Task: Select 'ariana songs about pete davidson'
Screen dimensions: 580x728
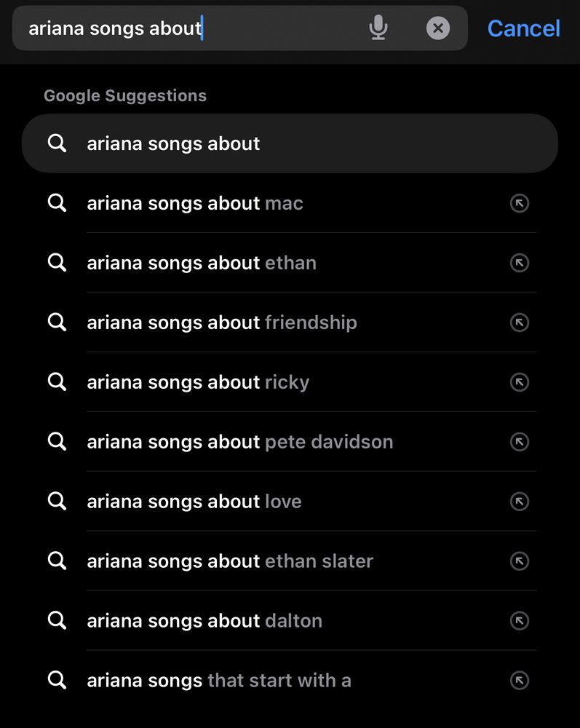Action: coord(239,442)
